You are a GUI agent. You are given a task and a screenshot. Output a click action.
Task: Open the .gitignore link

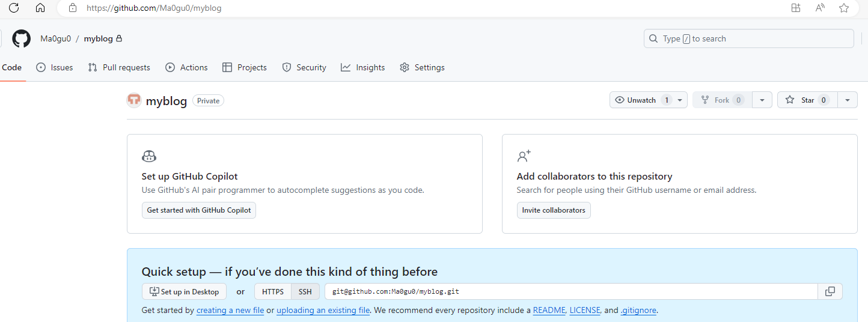(x=639, y=311)
